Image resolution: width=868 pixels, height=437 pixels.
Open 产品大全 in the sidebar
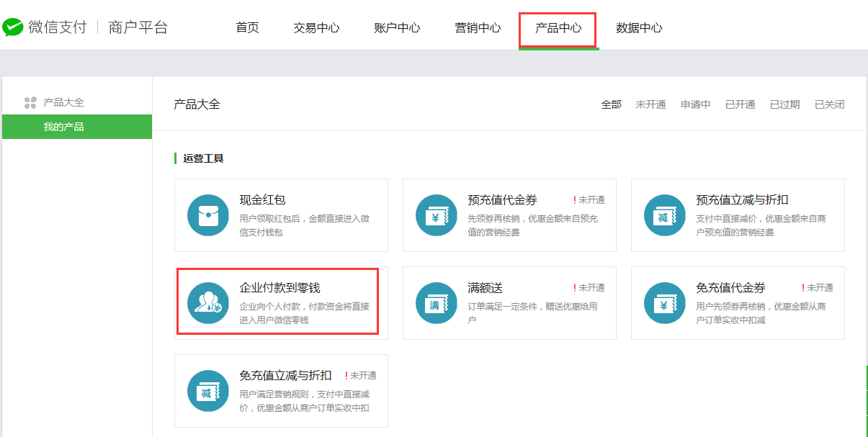tap(63, 102)
